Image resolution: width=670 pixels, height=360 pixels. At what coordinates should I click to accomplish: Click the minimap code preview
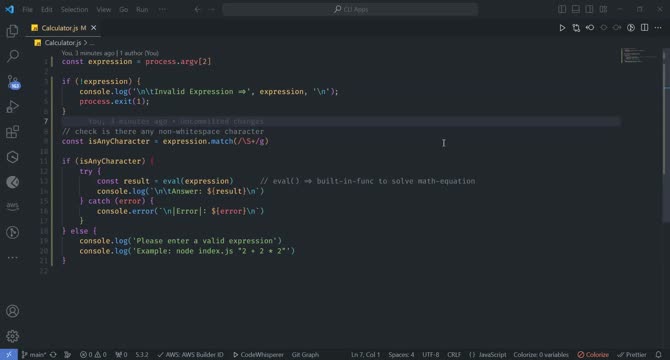pyautogui.click(x=638, y=56)
